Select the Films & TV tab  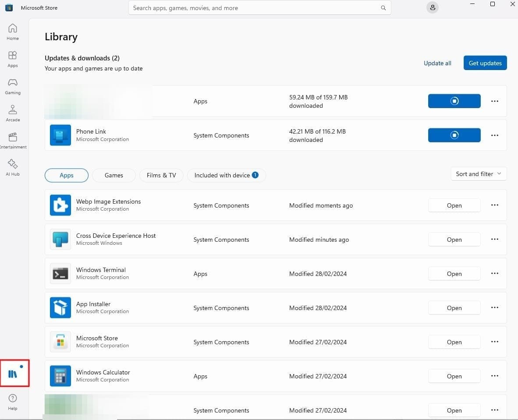pyautogui.click(x=161, y=175)
